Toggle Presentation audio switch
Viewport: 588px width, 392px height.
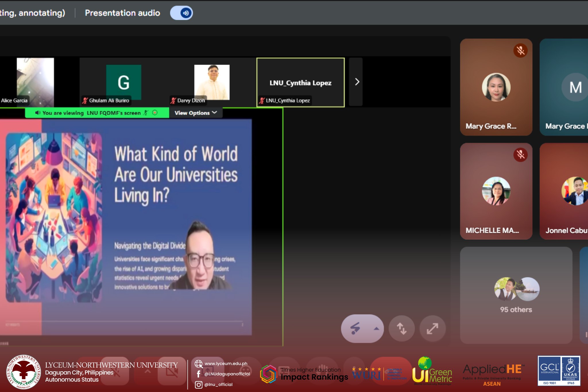click(x=181, y=13)
